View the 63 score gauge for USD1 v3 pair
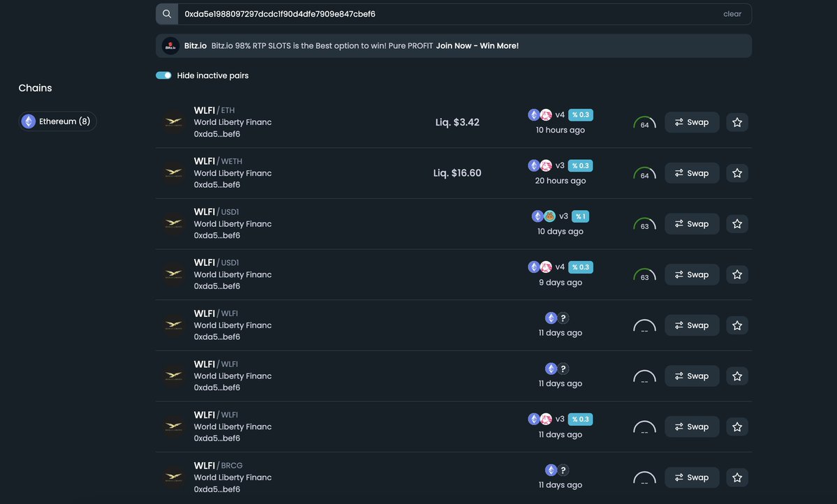This screenshot has width=837, height=504. (x=644, y=224)
